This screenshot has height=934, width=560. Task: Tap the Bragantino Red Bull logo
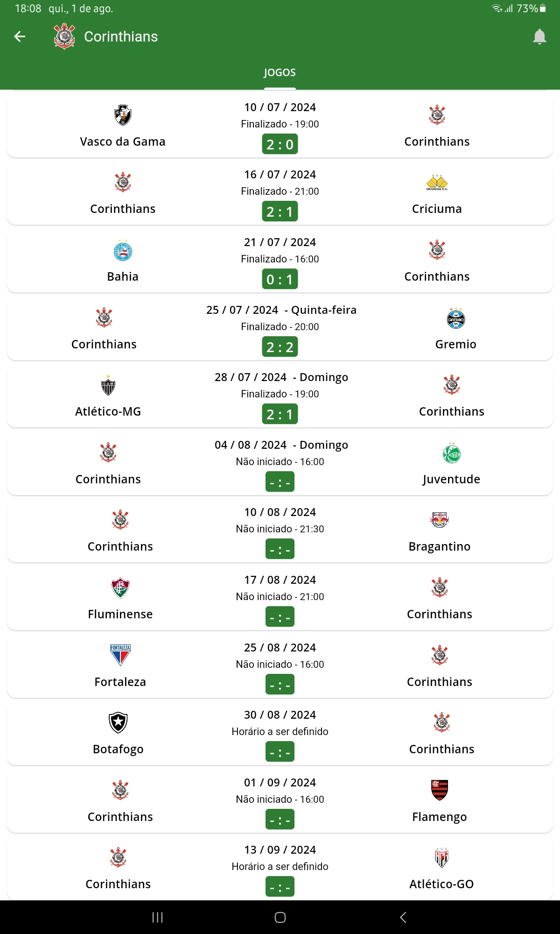click(x=440, y=520)
